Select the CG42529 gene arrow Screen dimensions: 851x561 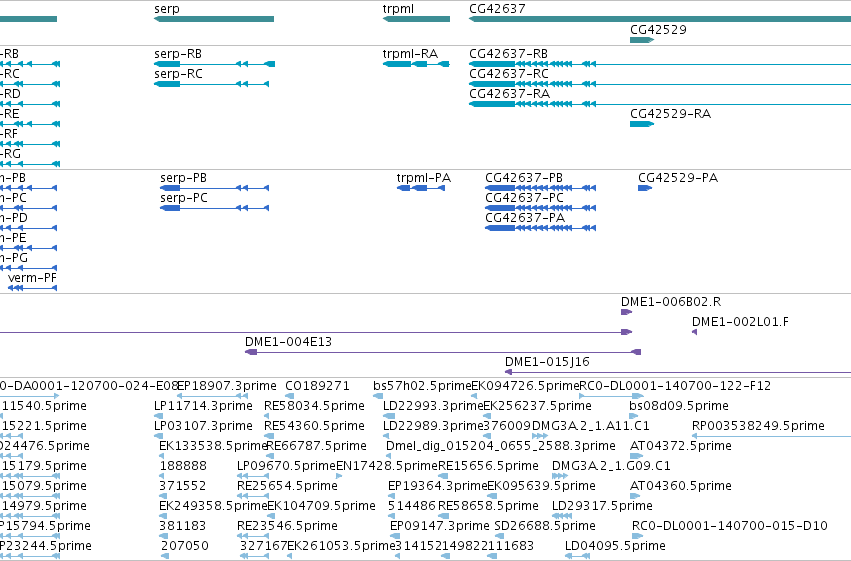(x=642, y=40)
